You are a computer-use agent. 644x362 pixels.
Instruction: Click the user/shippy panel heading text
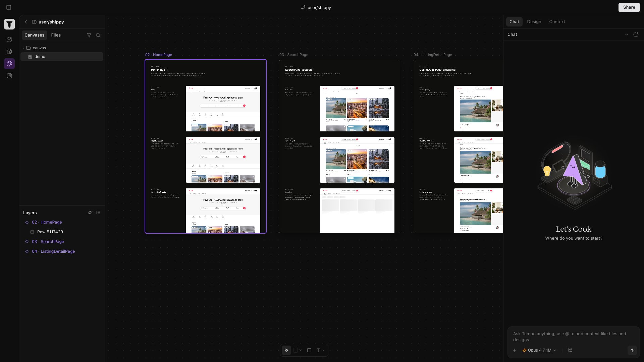click(x=51, y=22)
